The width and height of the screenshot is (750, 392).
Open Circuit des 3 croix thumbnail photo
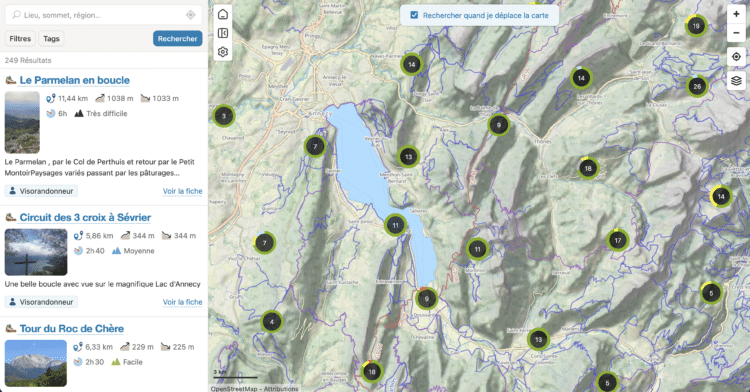click(36, 252)
